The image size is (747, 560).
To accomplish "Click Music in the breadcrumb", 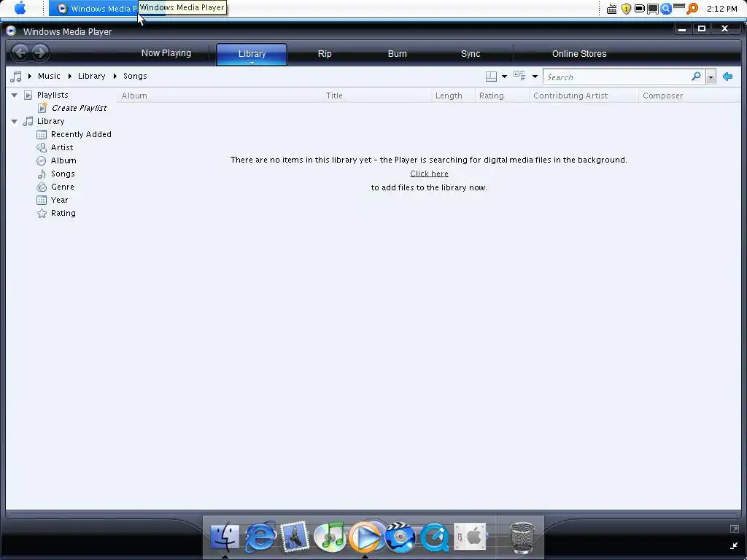I will point(49,76).
